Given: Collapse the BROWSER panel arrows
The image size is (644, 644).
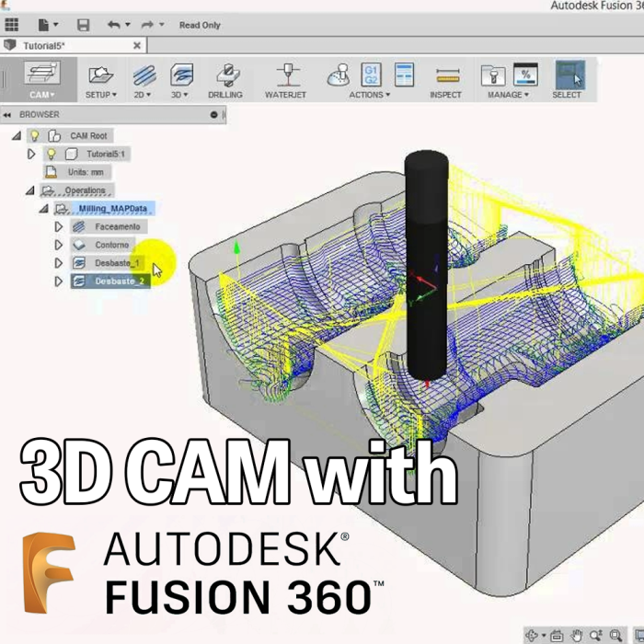Looking at the screenshot, I should point(7,115).
